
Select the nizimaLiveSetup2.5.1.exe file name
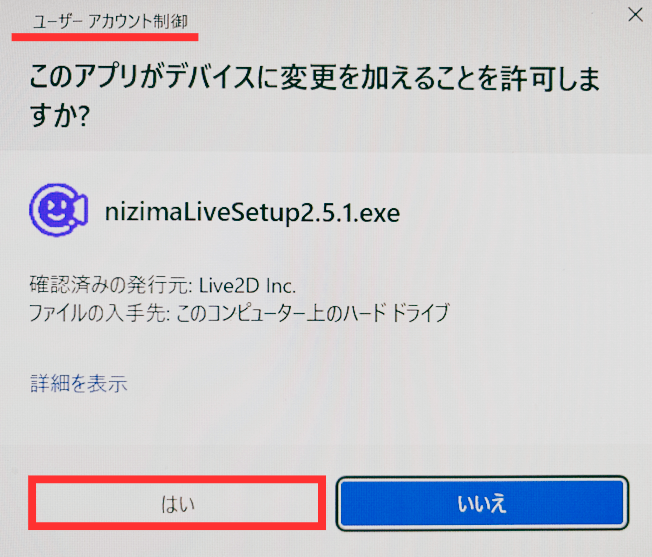(252, 213)
